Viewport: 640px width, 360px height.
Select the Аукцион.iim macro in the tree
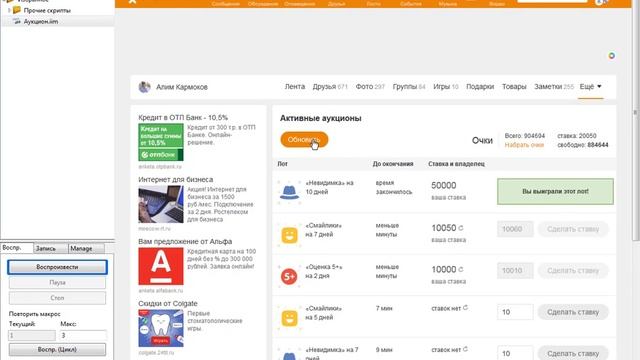41,22
